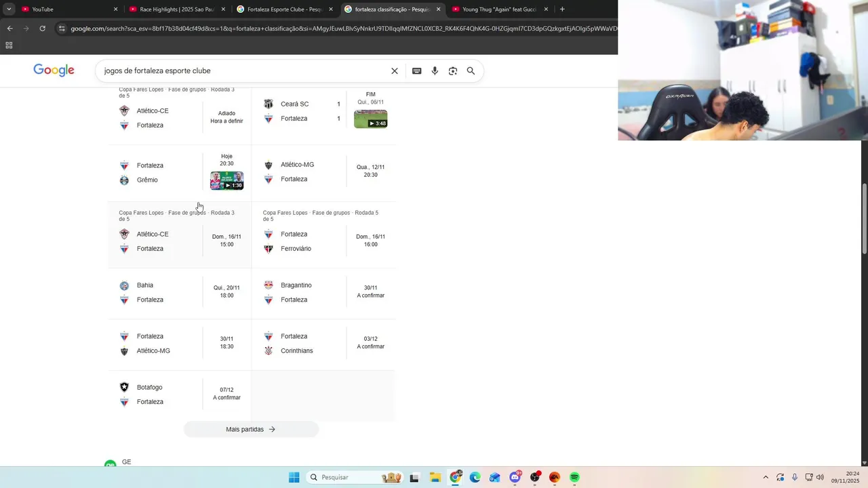Click the Bahia team crest
The width and height of the screenshot is (868, 488).
pyautogui.click(x=124, y=285)
